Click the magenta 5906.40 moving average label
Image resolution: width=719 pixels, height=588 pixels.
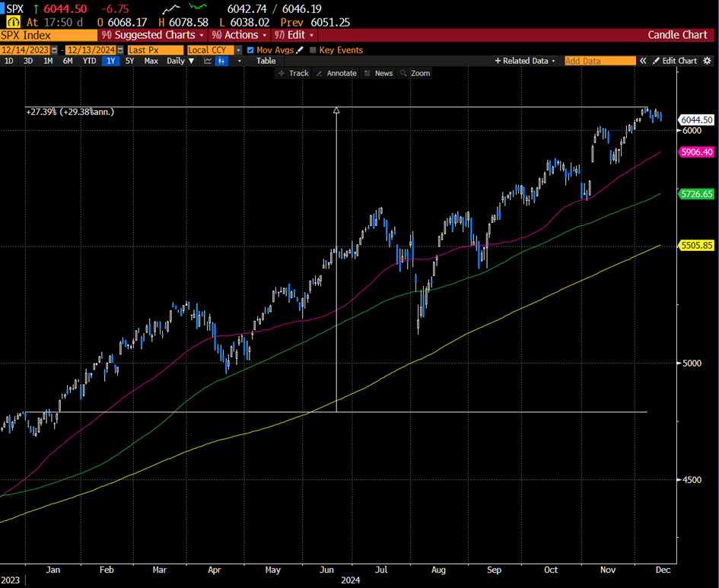pos(696,152)
